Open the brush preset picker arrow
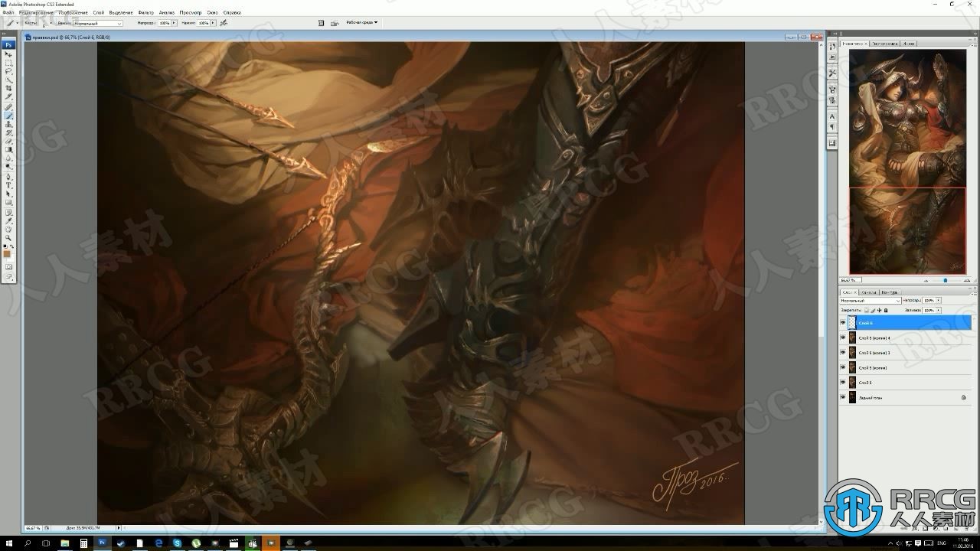This screenshot has height=551, width=980. tap(51, 23)
